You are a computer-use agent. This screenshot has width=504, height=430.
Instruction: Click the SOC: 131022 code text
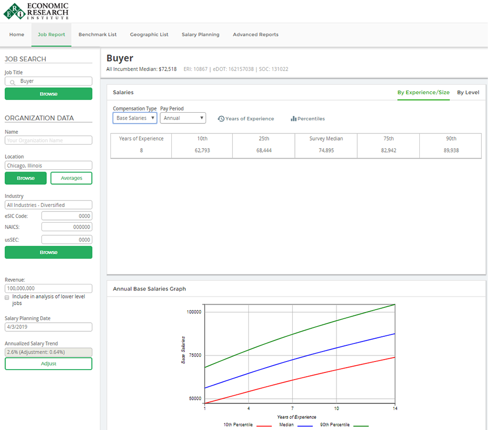(274, 69)
